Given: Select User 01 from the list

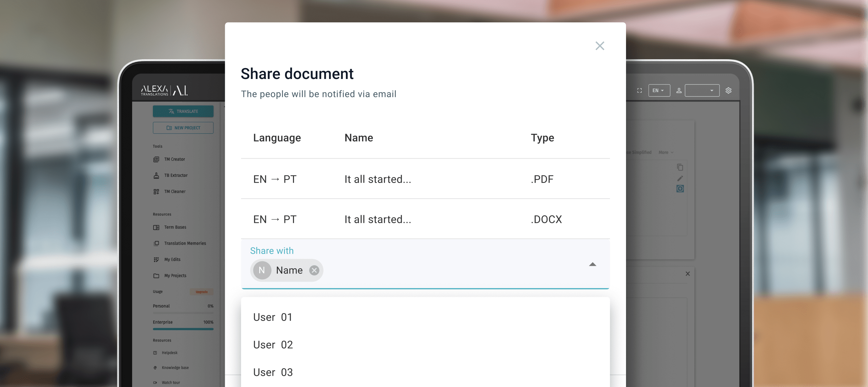Looking at the screenshot, I should point(425,317).
